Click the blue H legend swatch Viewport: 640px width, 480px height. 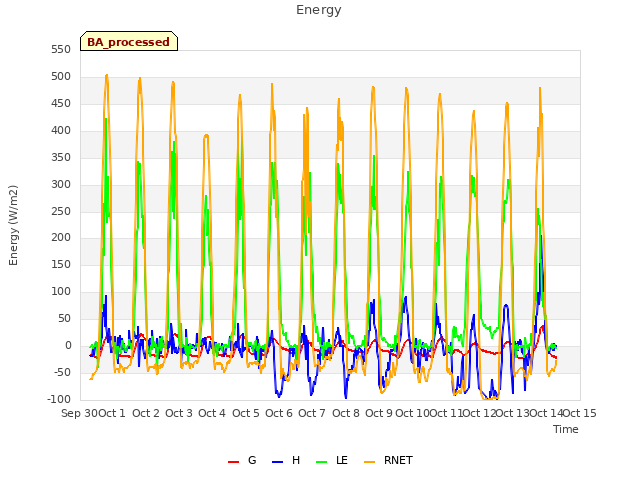click(x=277, y=462)
